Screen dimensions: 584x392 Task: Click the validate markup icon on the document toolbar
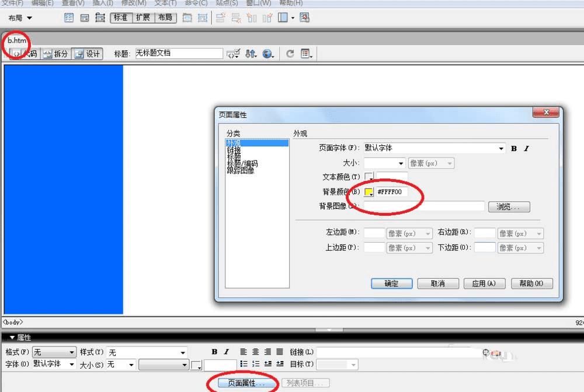(234, 54)
